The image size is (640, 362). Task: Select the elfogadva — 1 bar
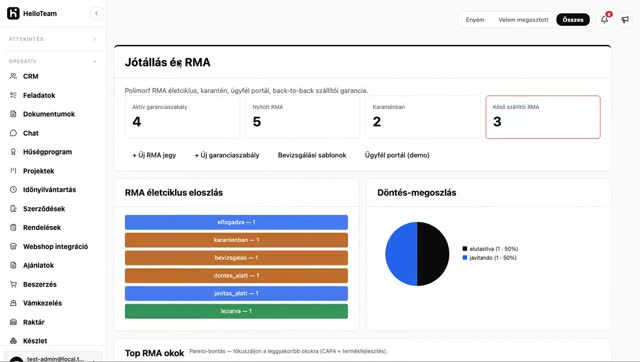coord(236,222)
